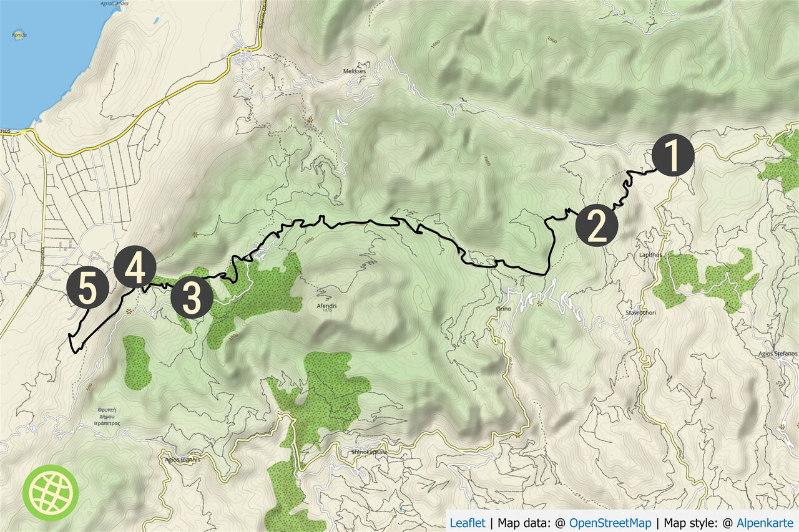This screenshot has height=532, width=799.
Task: Select waypoint marker number 2
Action: pos(597,225)
